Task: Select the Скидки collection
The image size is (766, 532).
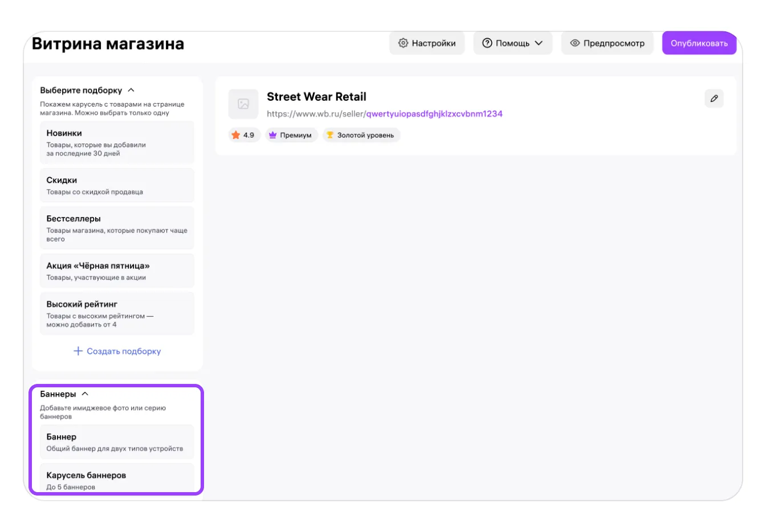Action: [x=117, y=185]
